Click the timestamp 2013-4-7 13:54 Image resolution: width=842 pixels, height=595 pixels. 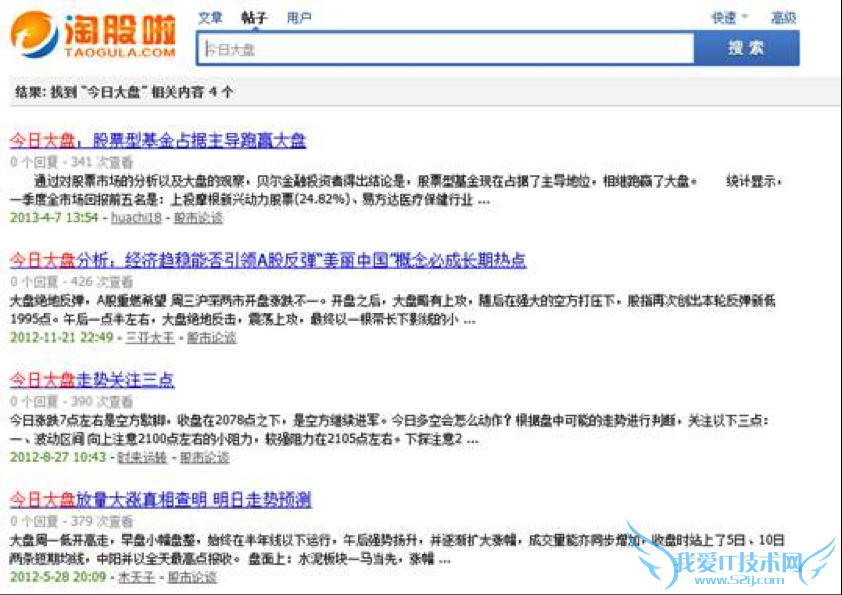tap(54, 218)
